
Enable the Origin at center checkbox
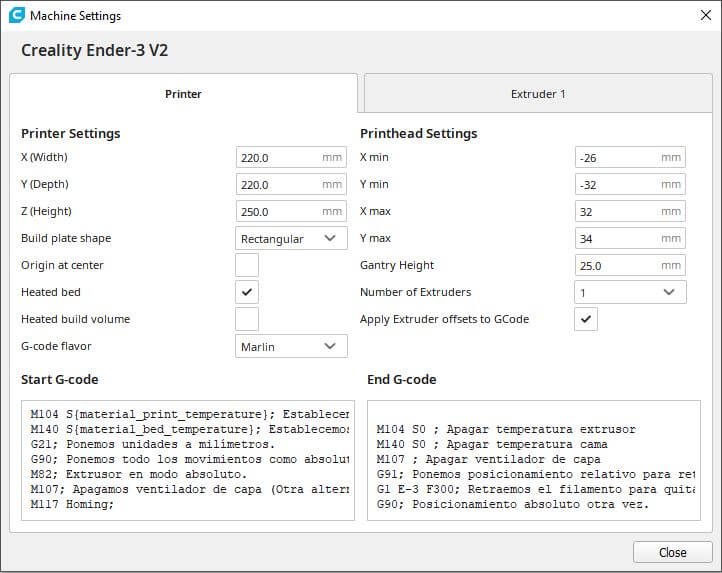point(247,265)
